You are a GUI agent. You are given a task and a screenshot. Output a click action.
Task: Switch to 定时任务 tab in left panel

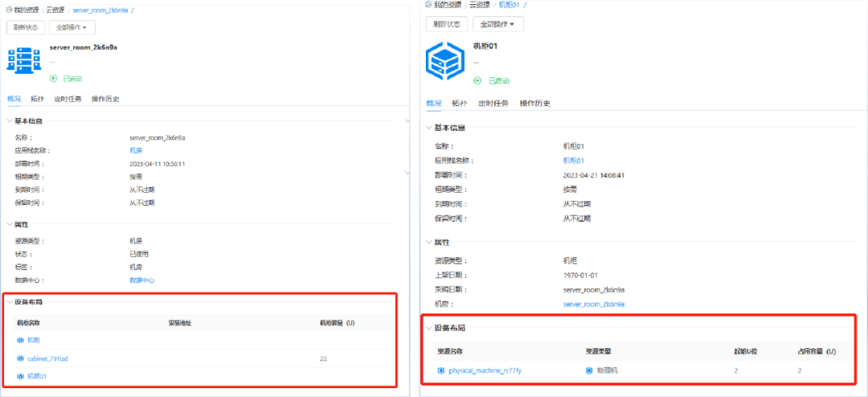68,99
